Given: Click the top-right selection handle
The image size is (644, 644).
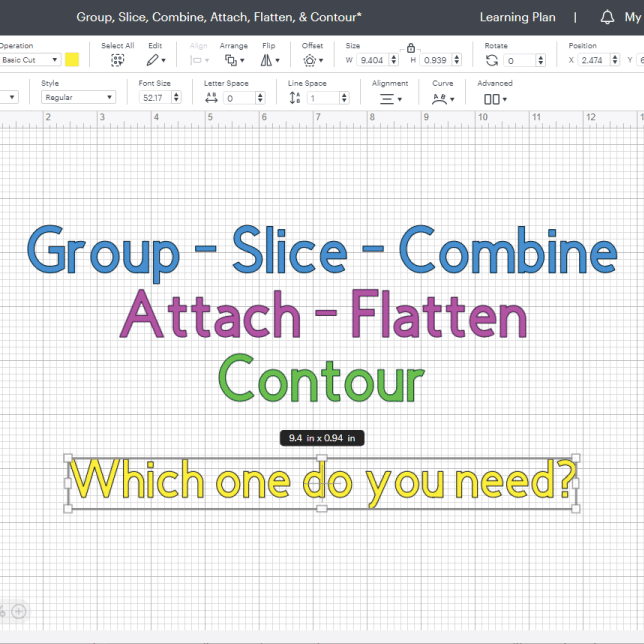Looking at the screenshot, I should click(x=576, y=458).
